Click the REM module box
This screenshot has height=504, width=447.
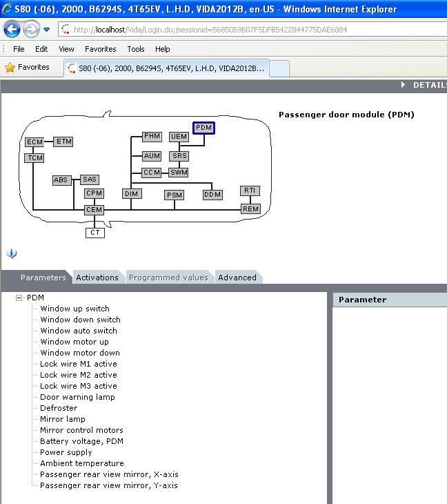pos(250,209)
